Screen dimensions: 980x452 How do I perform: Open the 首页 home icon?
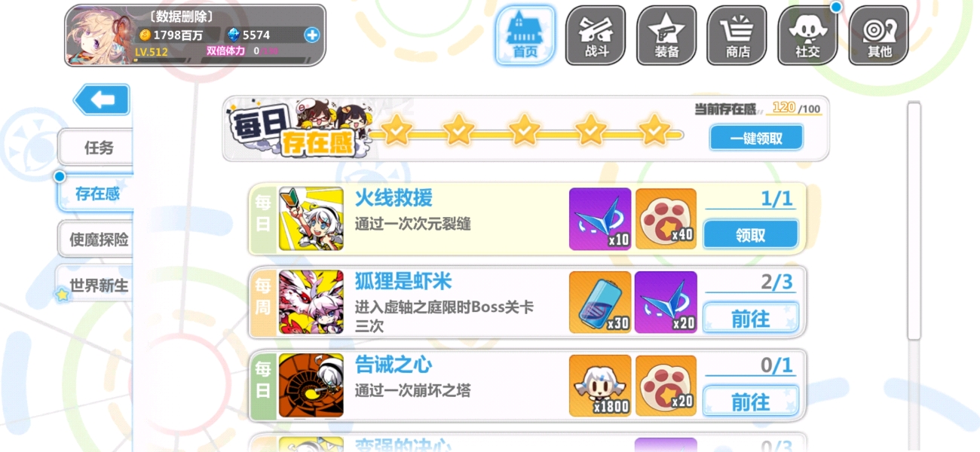click(x=525, y=35)
